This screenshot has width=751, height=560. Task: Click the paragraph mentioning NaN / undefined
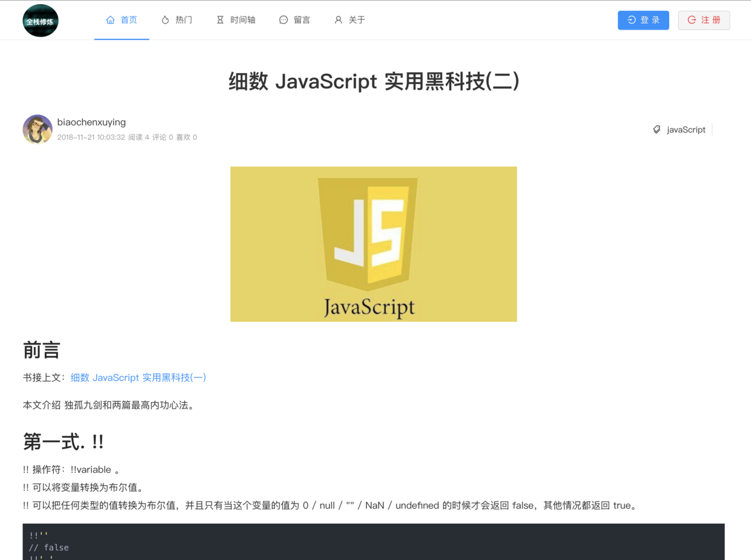(x=331, y=506)
